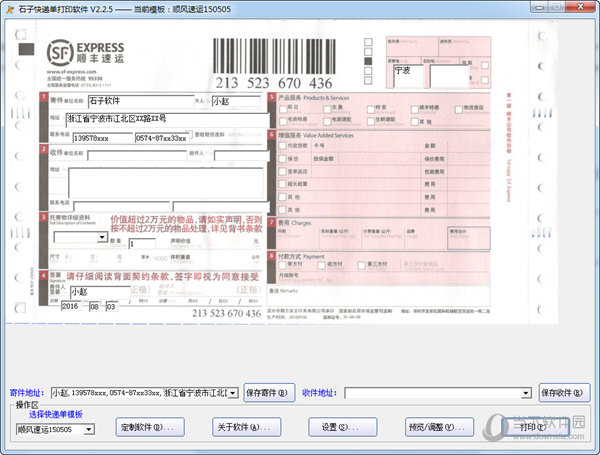600x455 pixels.
Task: Click the section 8 Payment marker
Action: tap(272, 255)
